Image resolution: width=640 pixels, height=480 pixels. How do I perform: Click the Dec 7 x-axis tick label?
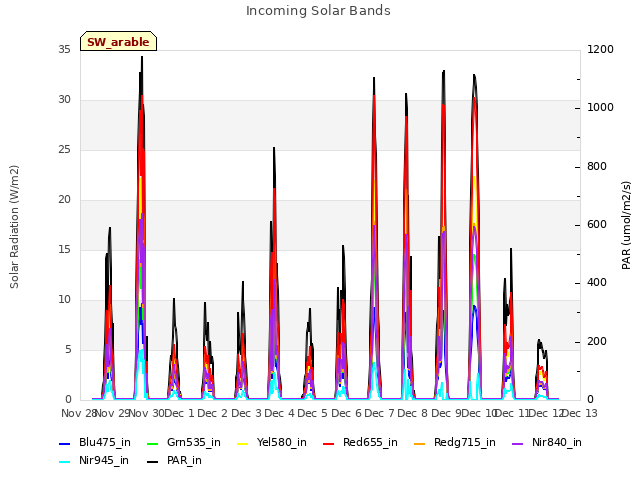[x=380, y=413]
